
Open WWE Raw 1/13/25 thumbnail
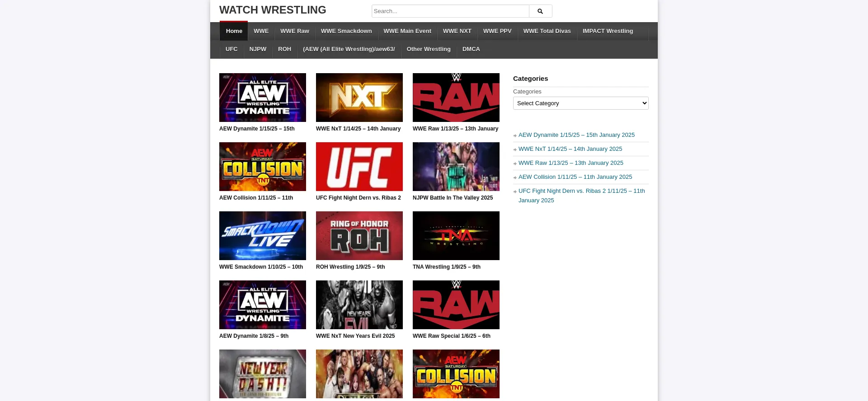[x=456, y=98]
